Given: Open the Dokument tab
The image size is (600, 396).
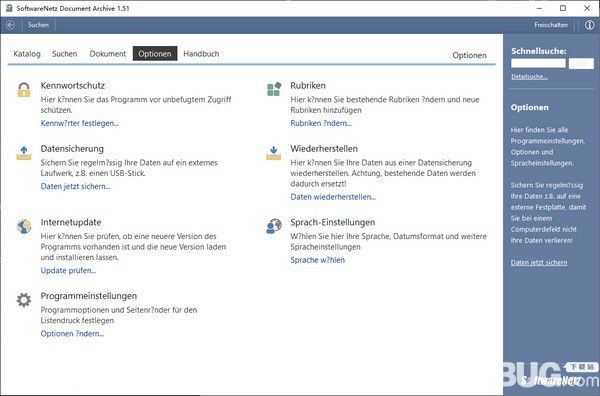Looking at the screenshot, I should (x=108, y=54).
